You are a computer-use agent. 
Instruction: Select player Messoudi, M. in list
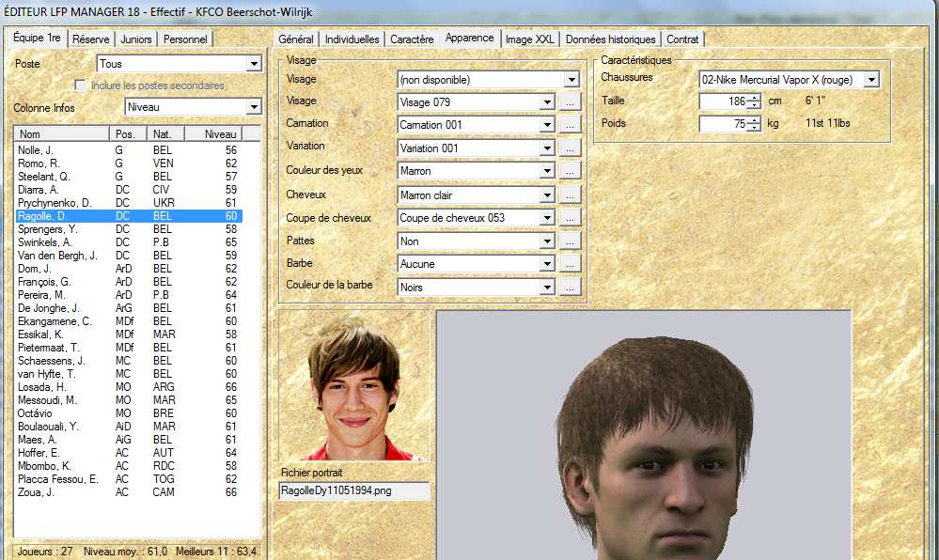(129, 400)
